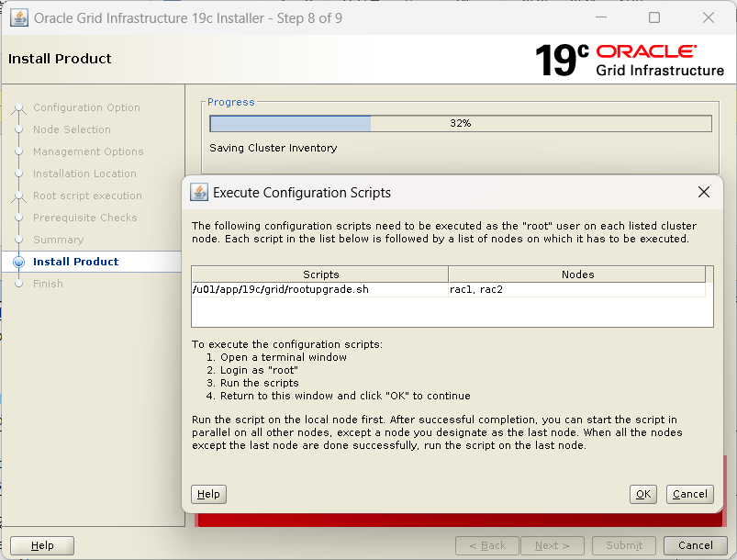Image resolution: width=737 pixels, height=560 pixels.
Task: Select the Root script execution step
Action: point(87,196)
